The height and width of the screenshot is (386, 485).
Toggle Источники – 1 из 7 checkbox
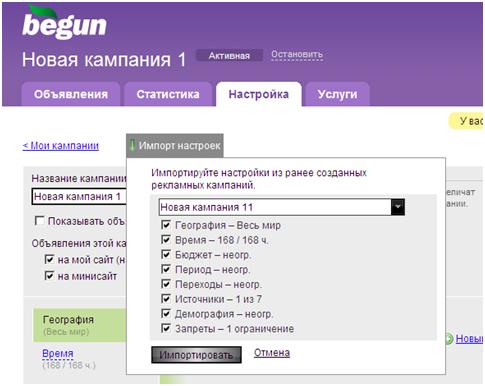point(166,299)
